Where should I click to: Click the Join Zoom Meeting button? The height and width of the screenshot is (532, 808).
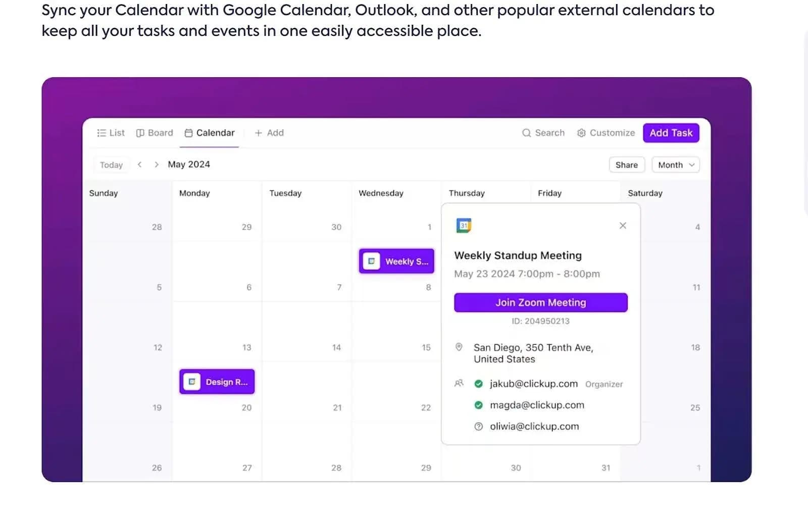540,303
